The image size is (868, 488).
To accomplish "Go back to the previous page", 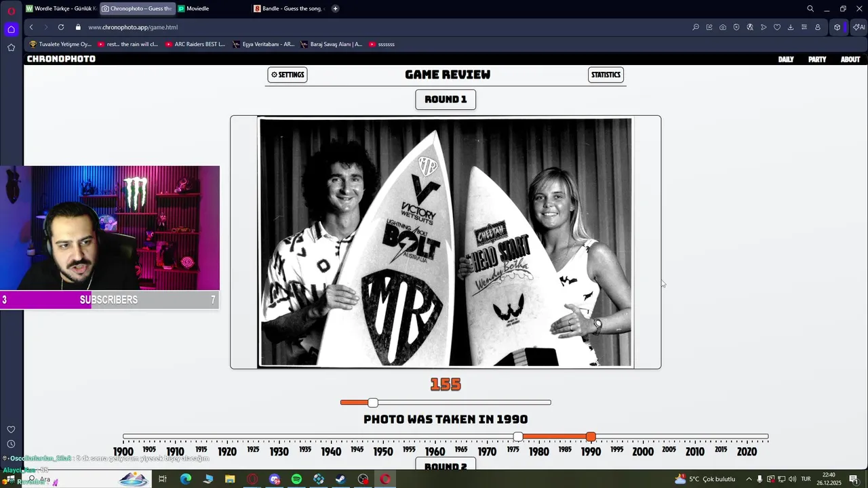I will pos(31,27).
